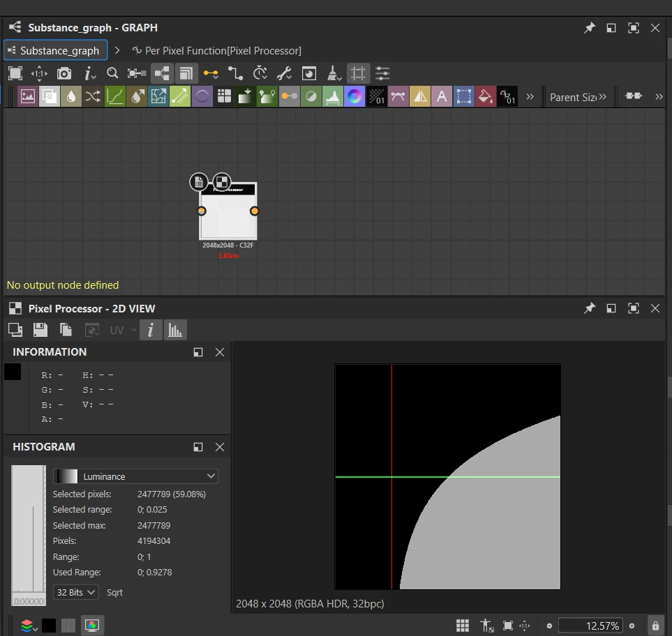Open the Luminance channel dropdown

coord(136,476)
